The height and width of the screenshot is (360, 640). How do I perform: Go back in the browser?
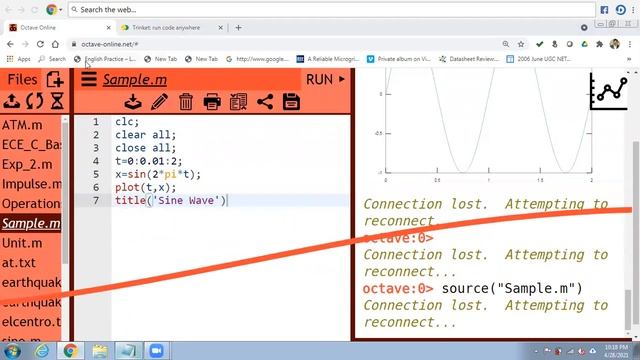(x=10, y=44)
